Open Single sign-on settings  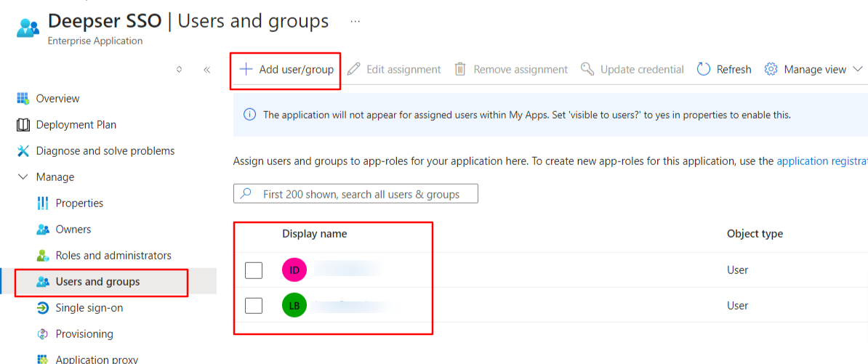coord(89,308)
